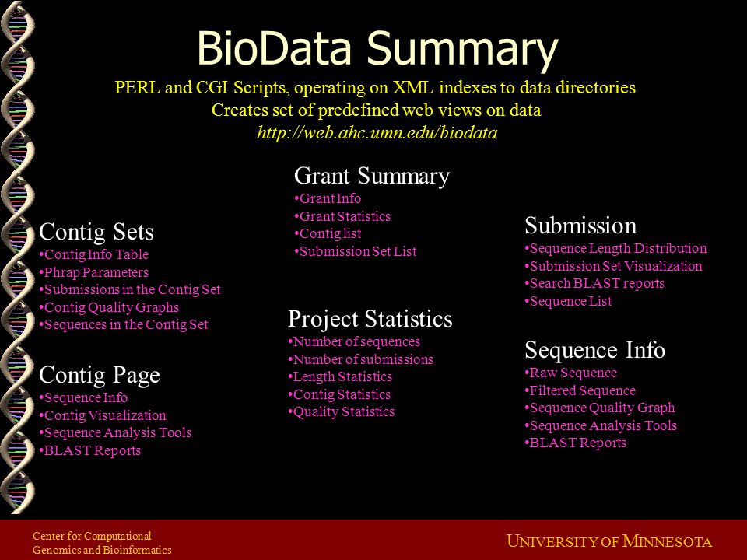Open the web.ahc.umn.edu/biodata URL
The width and height of the screenshot is (747, 560).
377,132
